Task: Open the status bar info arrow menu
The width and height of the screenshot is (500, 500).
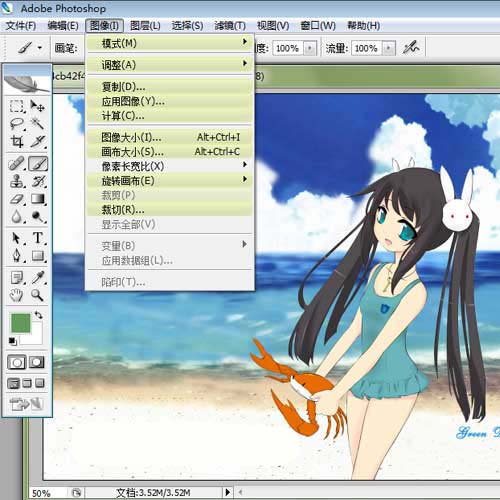Action: pos(228,492)
